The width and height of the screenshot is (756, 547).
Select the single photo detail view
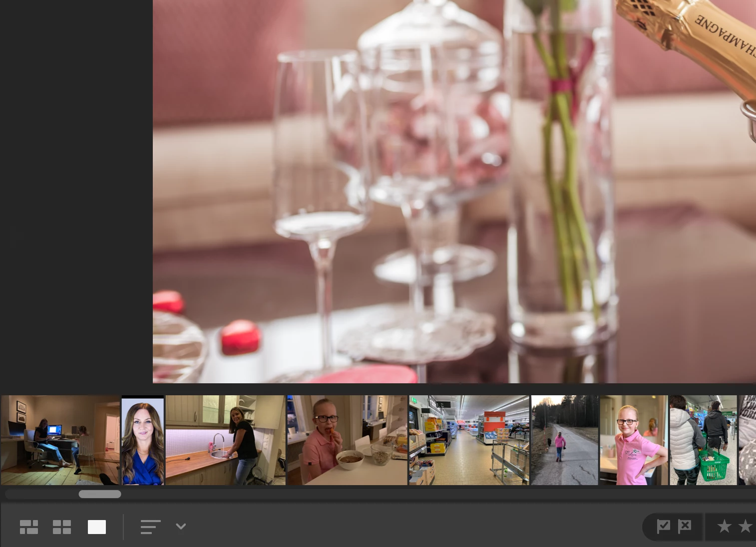click(97, 527)
